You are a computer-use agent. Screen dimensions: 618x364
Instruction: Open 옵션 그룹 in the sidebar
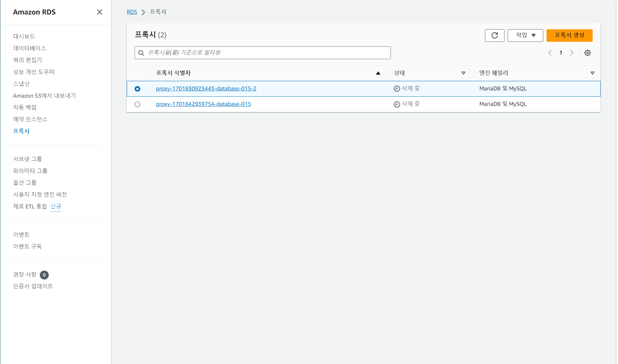pyautogui.click(x=25, y=182)
